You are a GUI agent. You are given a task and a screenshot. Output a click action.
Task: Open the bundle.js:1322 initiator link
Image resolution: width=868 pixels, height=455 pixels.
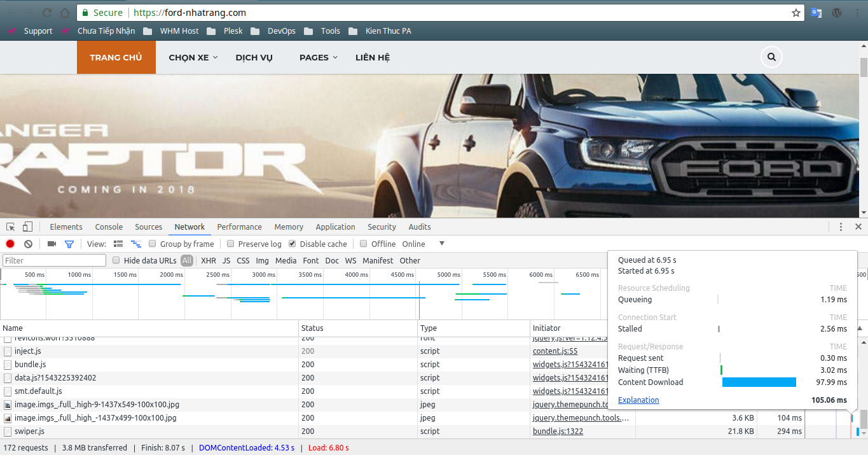point(558,431)
